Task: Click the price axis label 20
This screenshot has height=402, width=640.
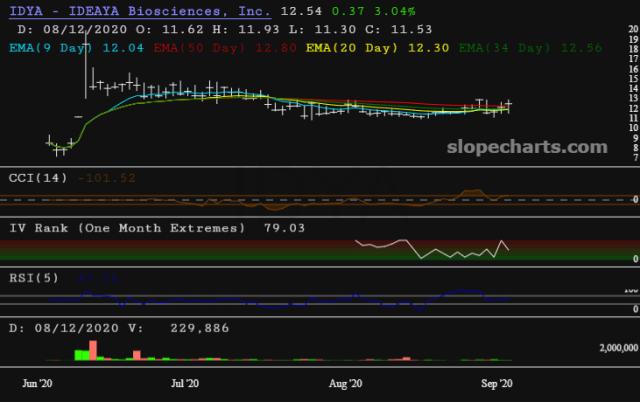Action: pos(633,29)
